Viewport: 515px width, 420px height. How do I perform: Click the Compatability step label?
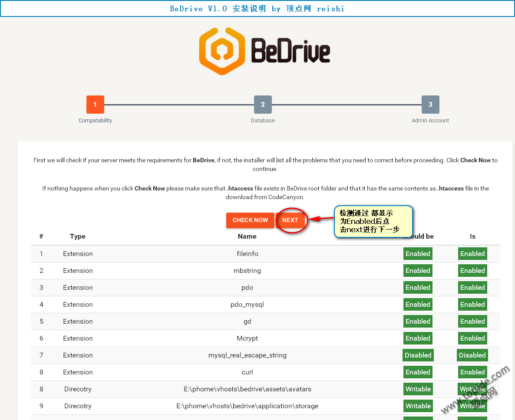pyautogui.click(x=95, y=121)
